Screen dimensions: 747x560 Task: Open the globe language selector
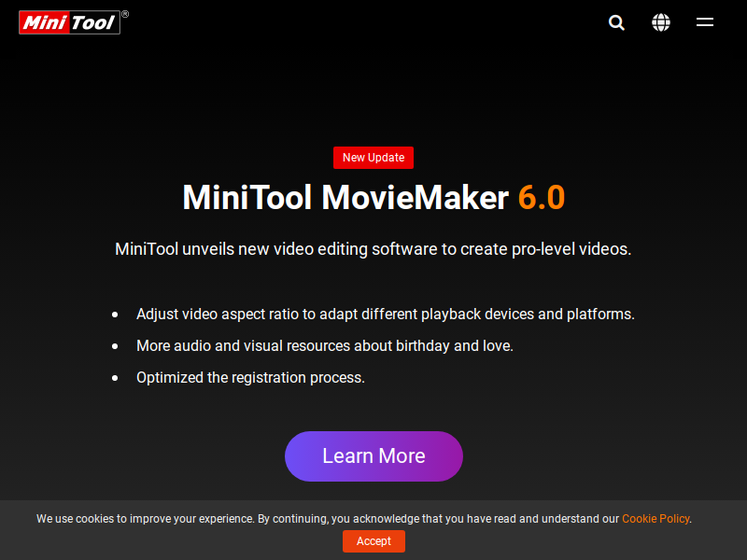click(661, 22)
